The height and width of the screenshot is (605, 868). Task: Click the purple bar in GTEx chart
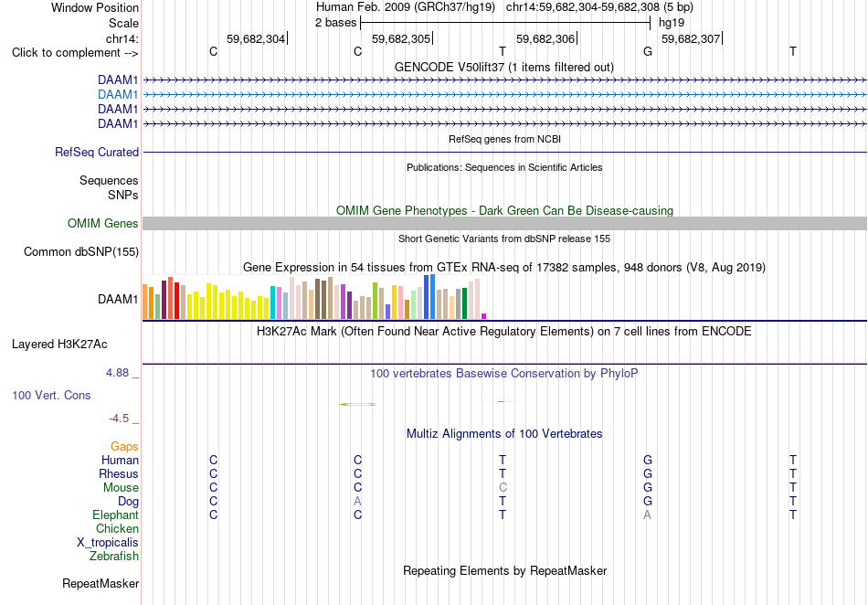(x=344, y=302)
